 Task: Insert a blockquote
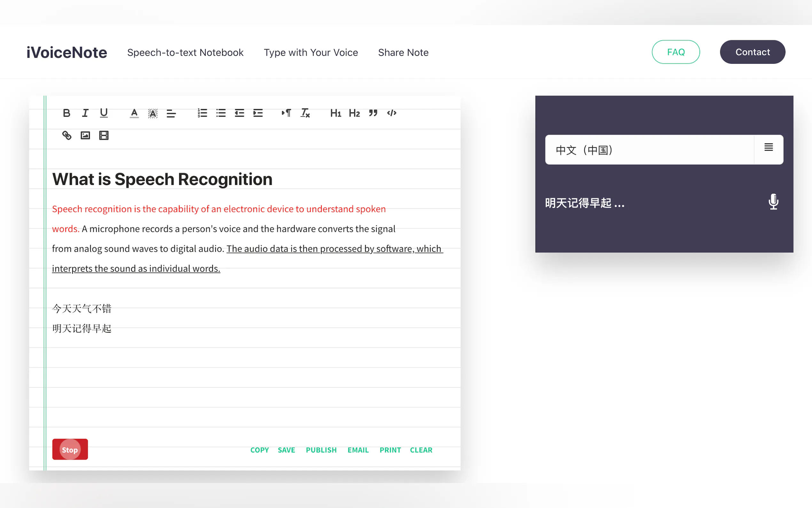click(x=373, y=113)
